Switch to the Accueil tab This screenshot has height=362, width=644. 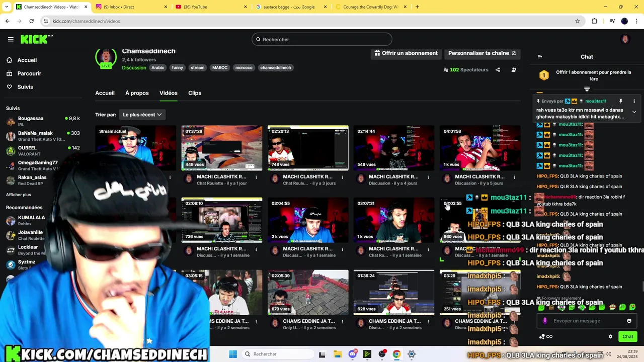pos(105,93)
